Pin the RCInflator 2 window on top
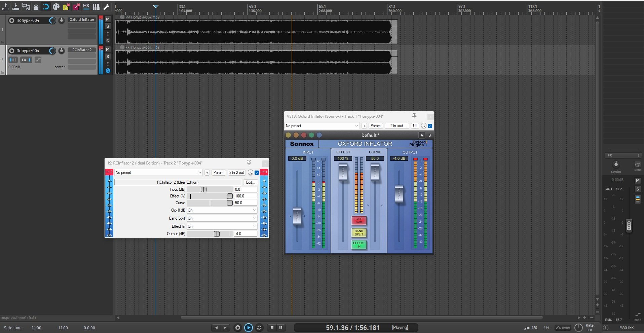 coord(249,163)
